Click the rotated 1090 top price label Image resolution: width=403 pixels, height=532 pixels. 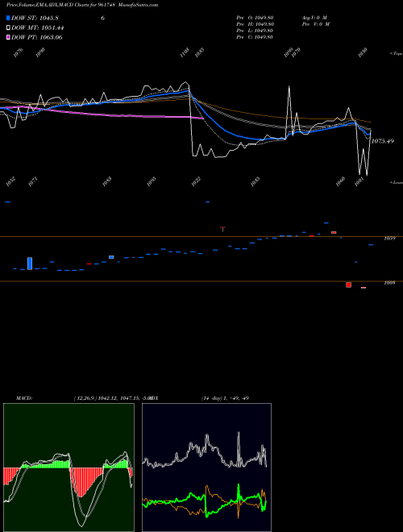(x=40, y=52)
